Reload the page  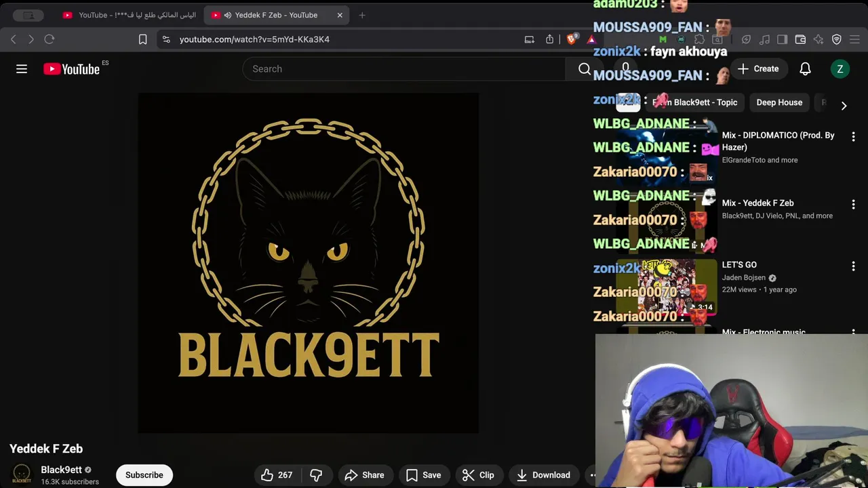click(x=50, y=39)
